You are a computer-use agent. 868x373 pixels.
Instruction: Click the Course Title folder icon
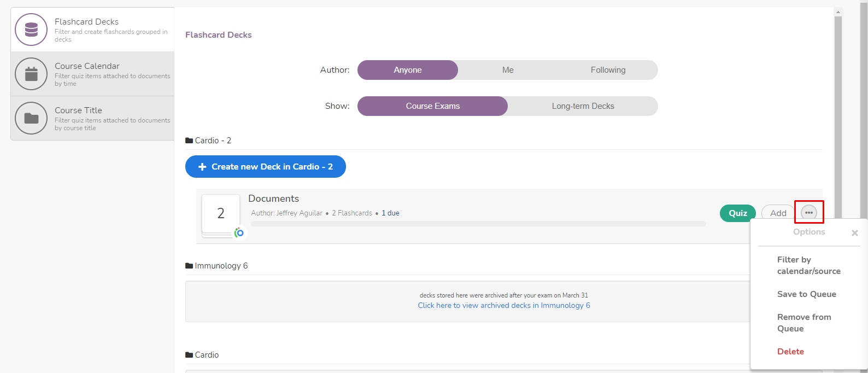coord(31,118)
